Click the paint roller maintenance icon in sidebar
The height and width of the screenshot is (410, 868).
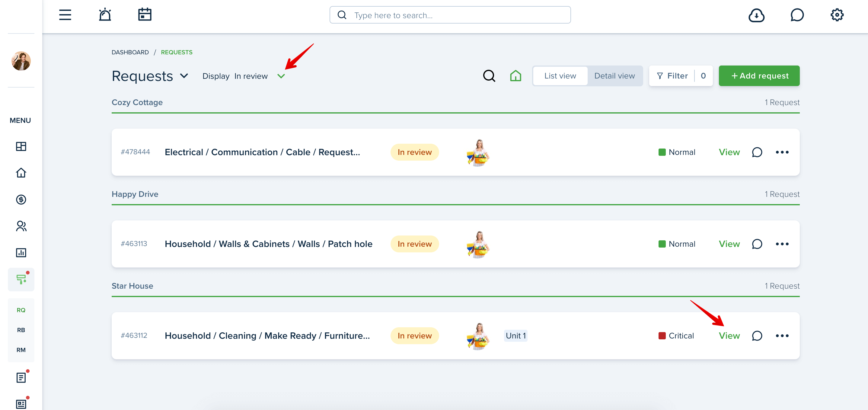tap(21, 279)
